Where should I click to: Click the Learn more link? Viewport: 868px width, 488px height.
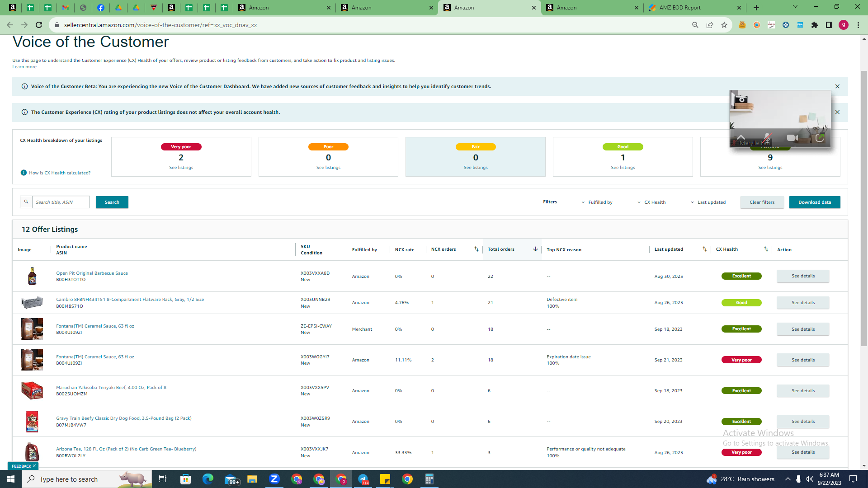coord(24,67)
